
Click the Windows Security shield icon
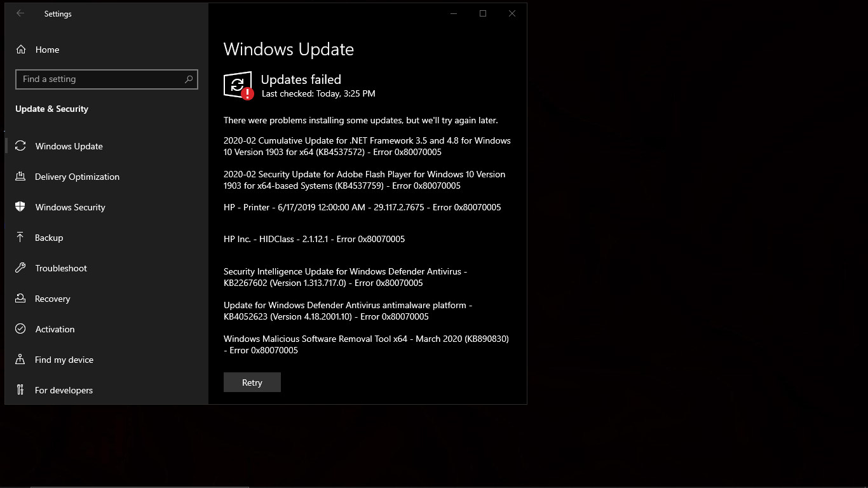[x=20, y=207]
